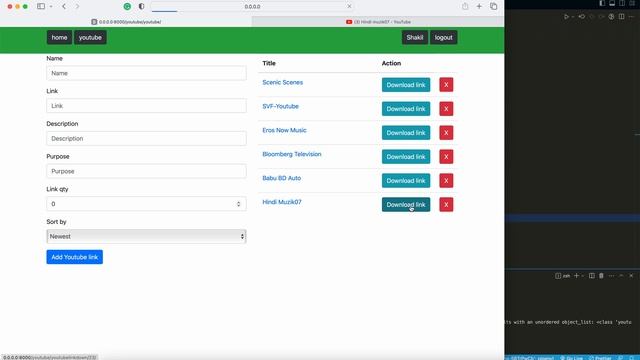The height and width of the screenshot is (360, 640).
Task: Open the Sort by Newest dropdown
Action: tap(146, 236)
